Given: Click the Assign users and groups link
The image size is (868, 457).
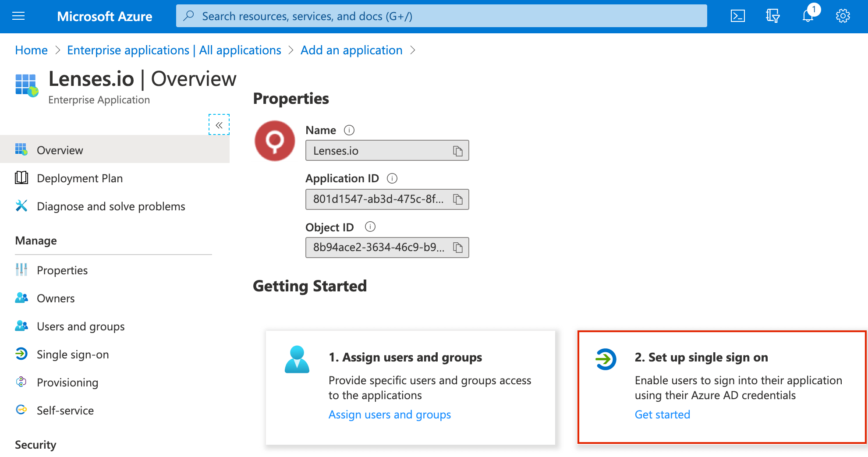Looking at the screenshot, I should (390, 414).
